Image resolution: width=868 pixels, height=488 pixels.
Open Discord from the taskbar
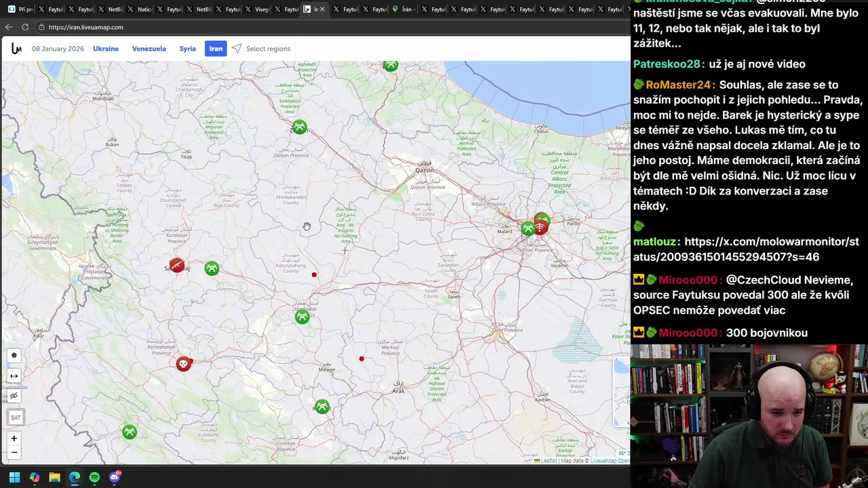click(115, 477)
